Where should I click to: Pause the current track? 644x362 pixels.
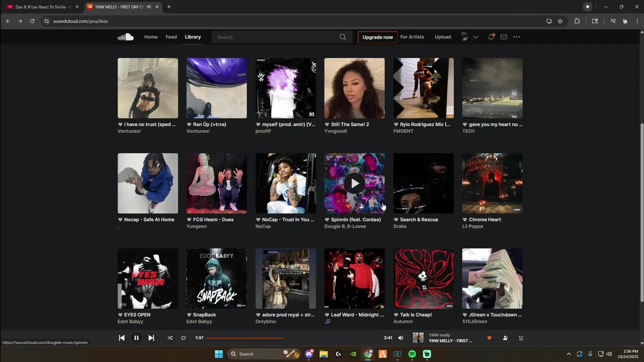click(x=136, y=338)
